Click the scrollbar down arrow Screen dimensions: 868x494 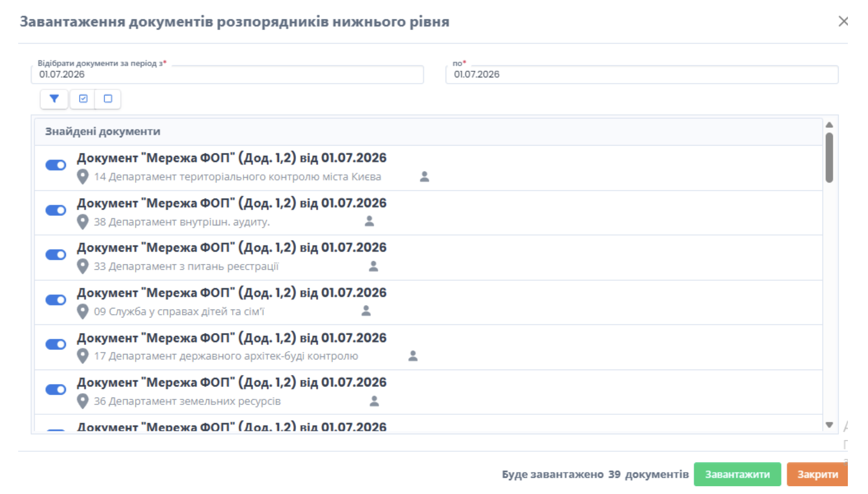click(x=829, y=425)
